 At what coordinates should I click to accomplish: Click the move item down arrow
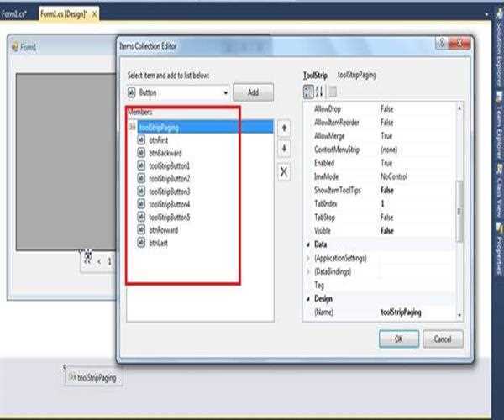(284, 149)
